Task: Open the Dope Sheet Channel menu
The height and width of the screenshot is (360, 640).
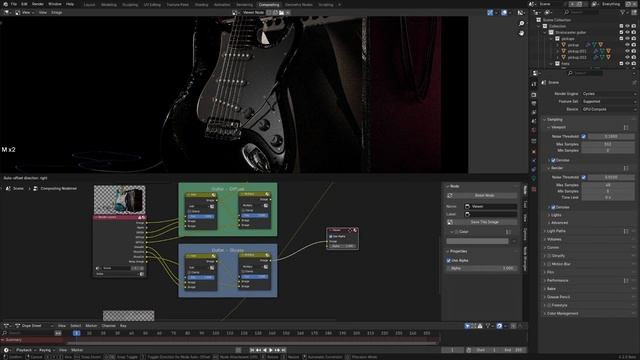Action: (x=109, y=326)
